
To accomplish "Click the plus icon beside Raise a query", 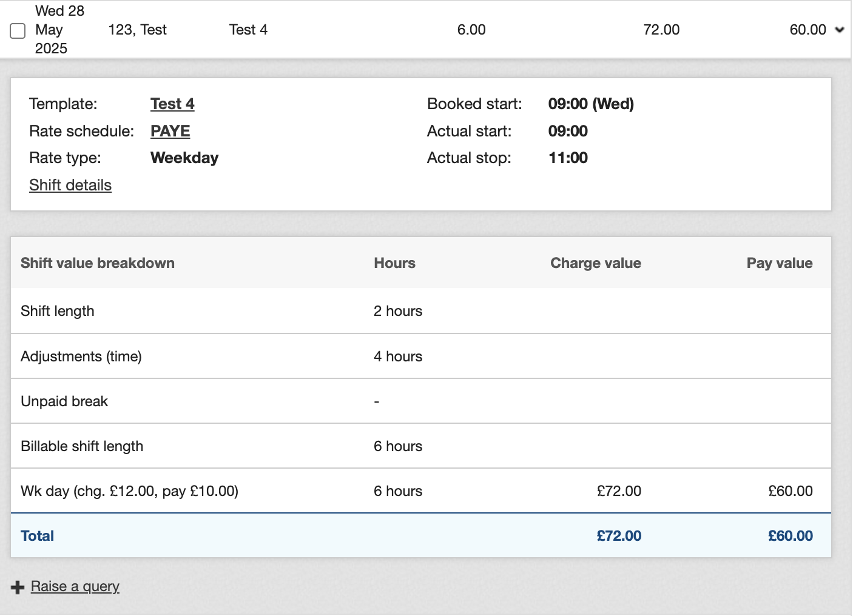I will tap(18, 587).
